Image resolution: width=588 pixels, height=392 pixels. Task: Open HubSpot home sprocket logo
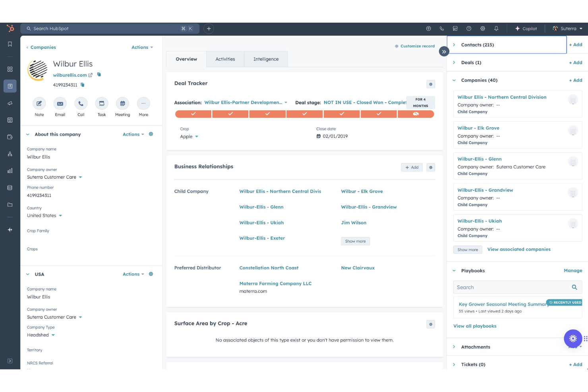[x=10, y=28]
